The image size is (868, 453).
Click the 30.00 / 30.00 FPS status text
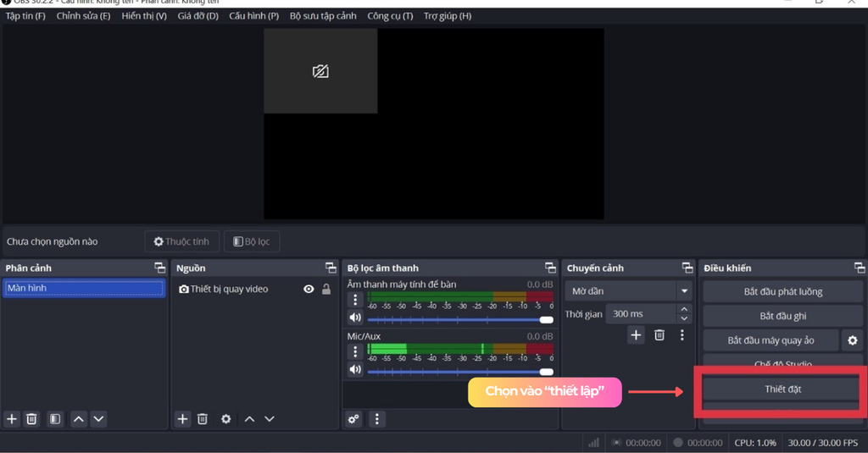point(822,443)
